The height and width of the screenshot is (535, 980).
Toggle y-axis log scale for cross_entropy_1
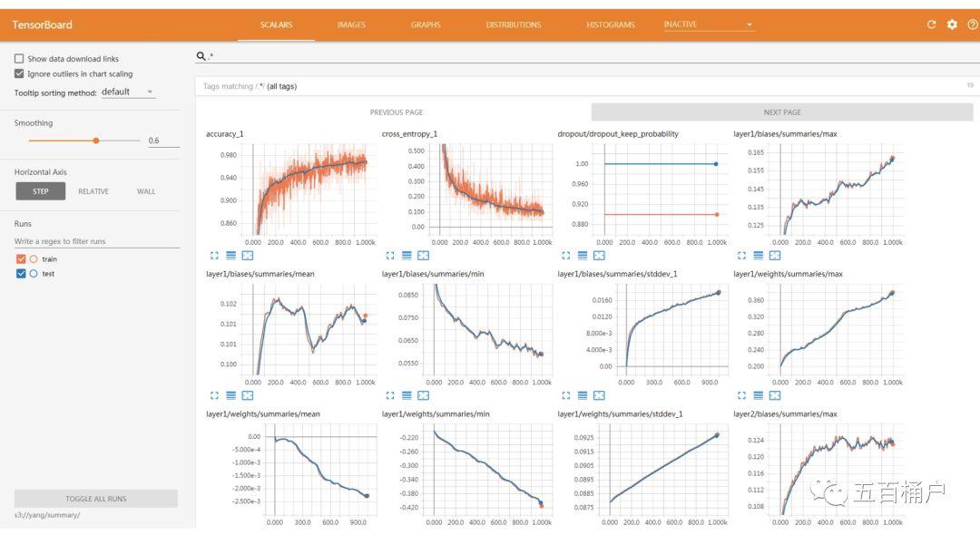[x=407, y=256]
